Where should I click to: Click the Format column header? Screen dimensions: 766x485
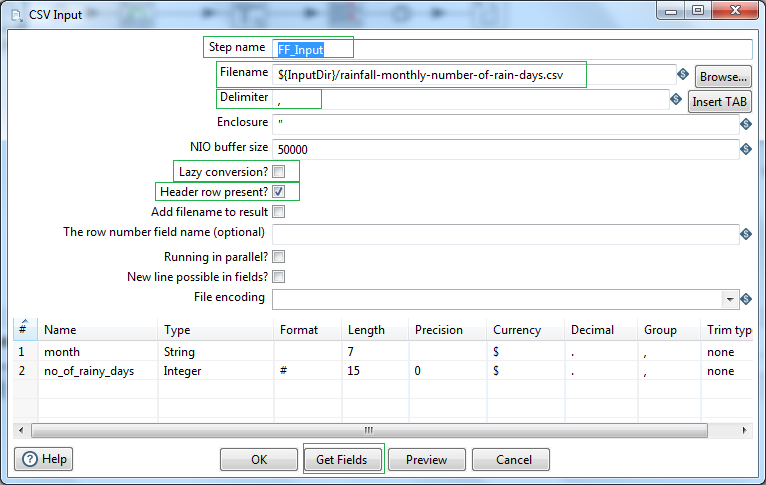point(307,330)
